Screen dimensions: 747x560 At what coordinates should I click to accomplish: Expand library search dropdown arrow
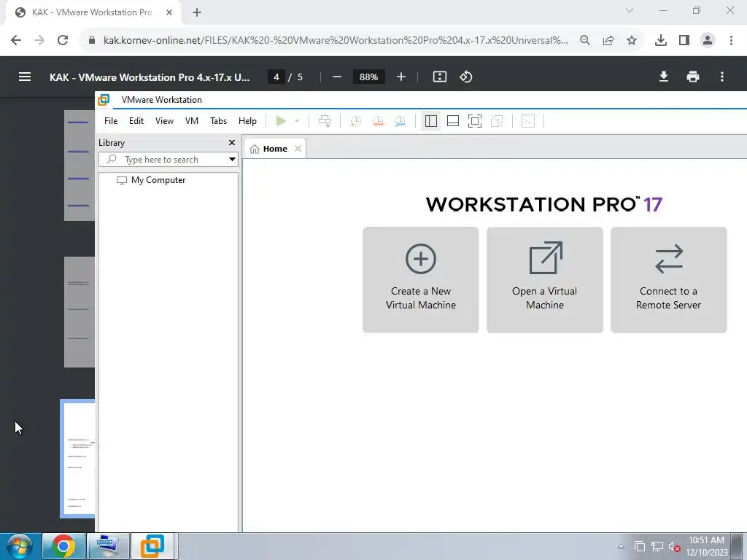click(x=232, y=160)
